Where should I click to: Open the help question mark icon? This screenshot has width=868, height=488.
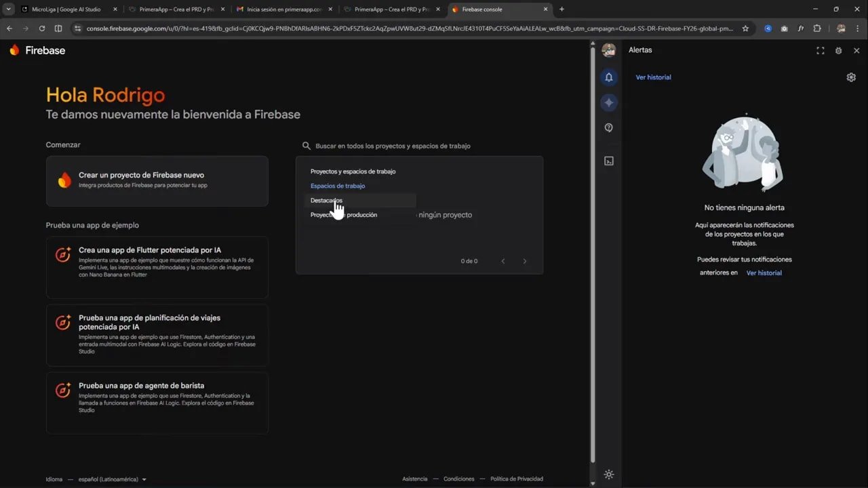(x=608, y=127)
